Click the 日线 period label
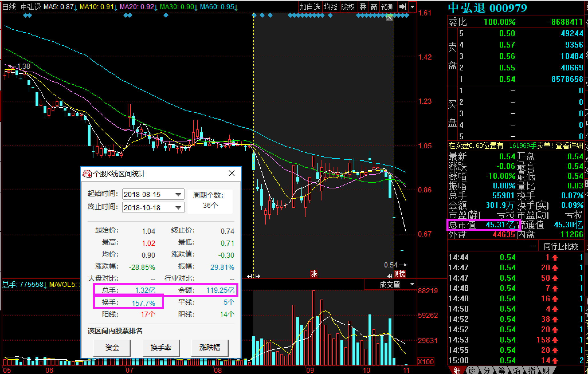The width and height of the screenshot is (588, 374). tap(9, 7)
